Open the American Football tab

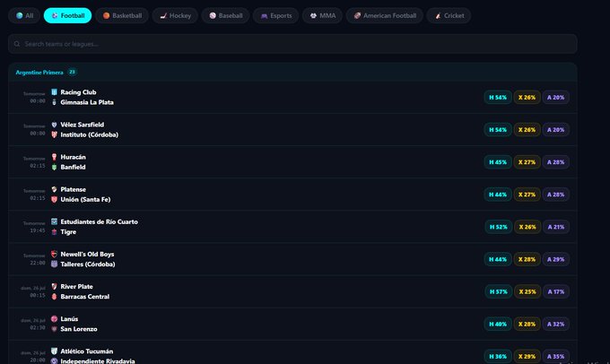385,15
